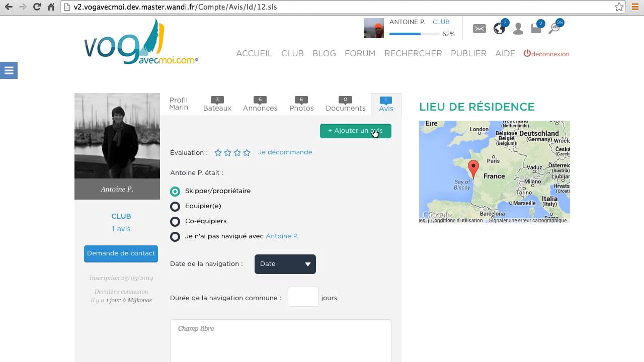
Task: Click the browser back arrow
Action: 9,7
